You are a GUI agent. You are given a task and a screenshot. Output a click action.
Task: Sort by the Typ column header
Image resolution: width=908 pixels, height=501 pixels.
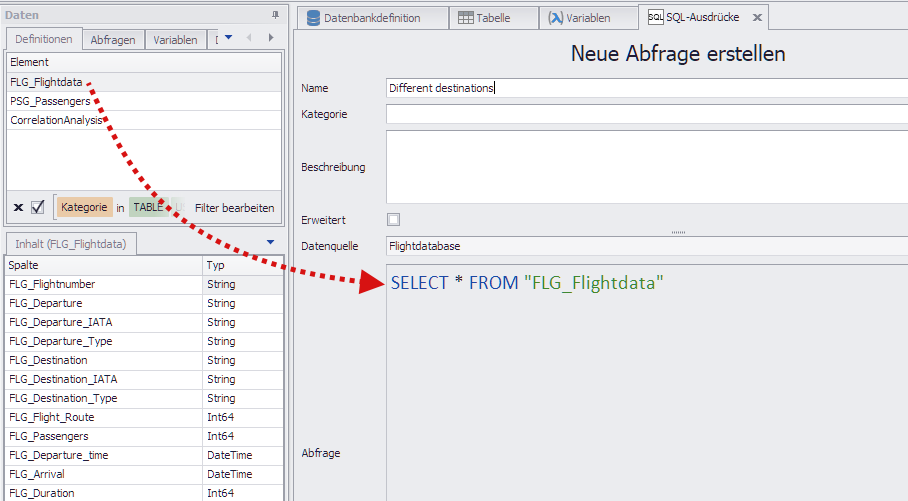tap(243, 265)
